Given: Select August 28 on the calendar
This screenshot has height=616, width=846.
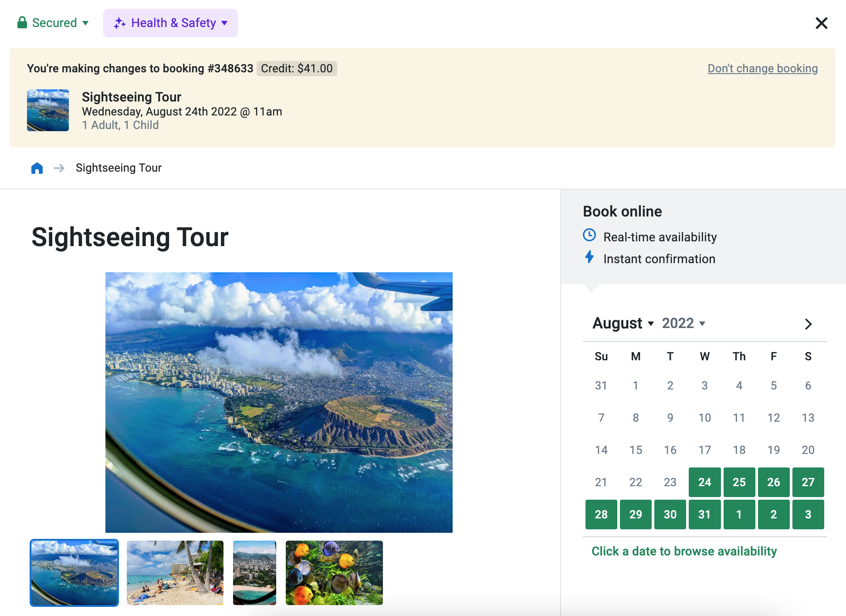Looking at the screenshot, I should click(x=601, y=514).
